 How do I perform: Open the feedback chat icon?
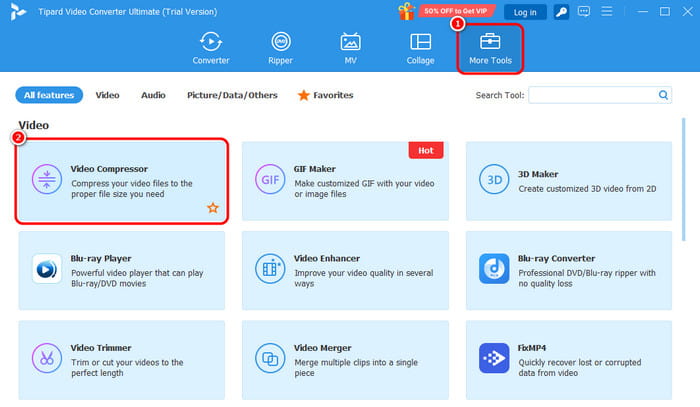tap(583, 12)
